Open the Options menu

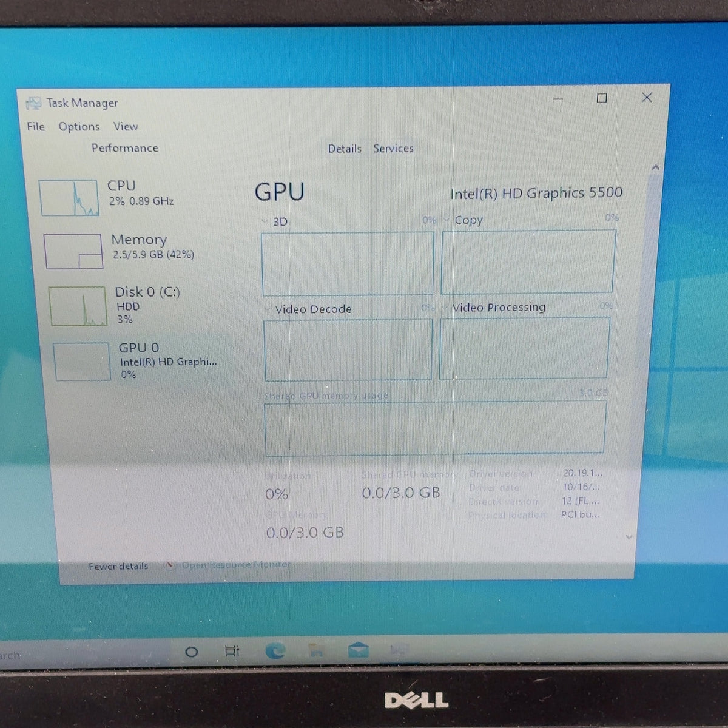pyautogui.click(x=79, y=127)
